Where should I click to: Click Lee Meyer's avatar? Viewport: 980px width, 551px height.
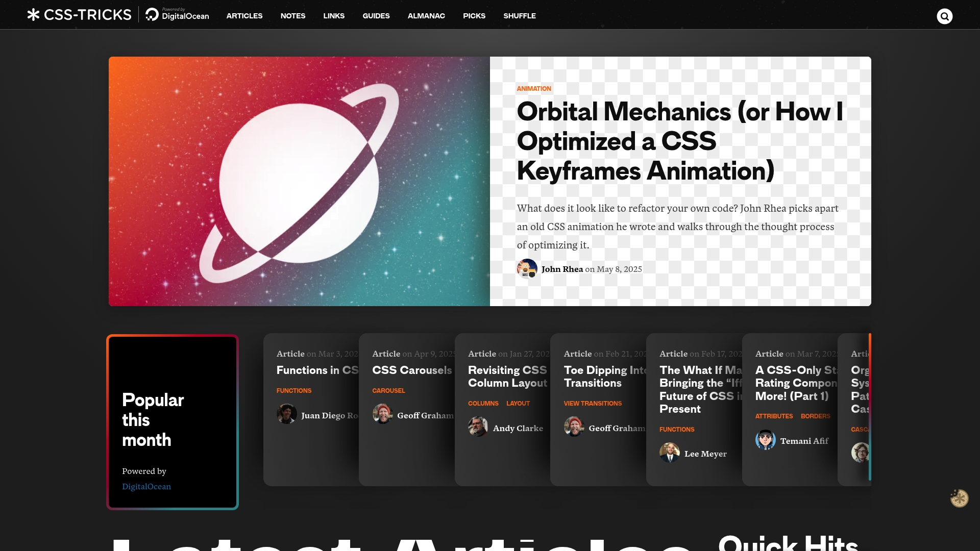pyautogui.click(x=670, y=453)
